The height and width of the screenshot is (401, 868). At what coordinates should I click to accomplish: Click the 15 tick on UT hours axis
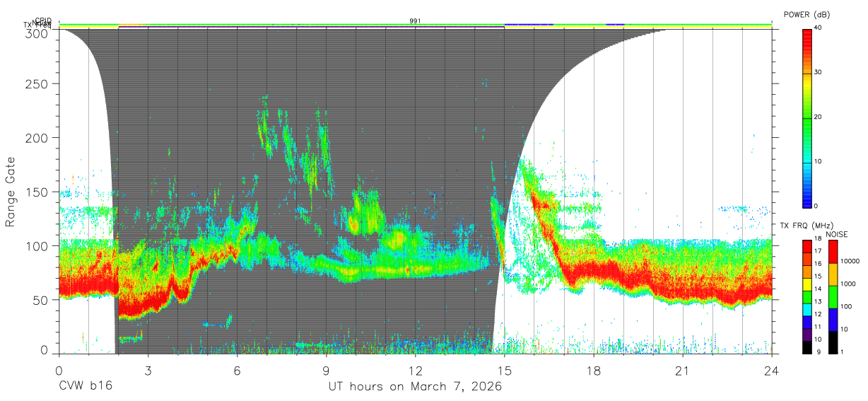(505, 371)
